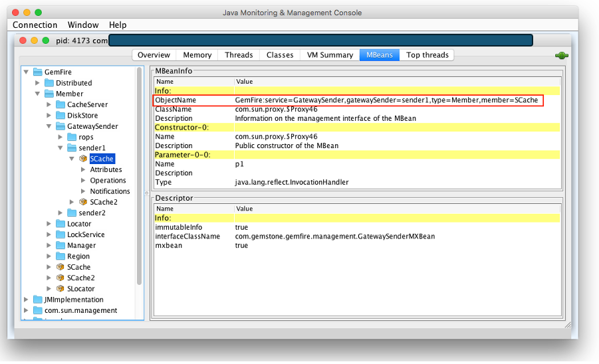Click the tree panel vertical scrollbar
Viewport: 599px width, 364px height.
pos(140,176)
